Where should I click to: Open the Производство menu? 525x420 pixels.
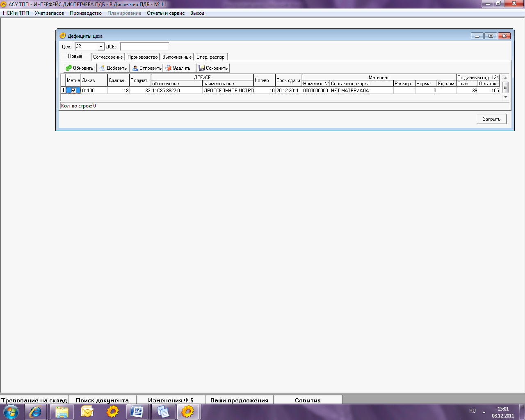[86, 13]
